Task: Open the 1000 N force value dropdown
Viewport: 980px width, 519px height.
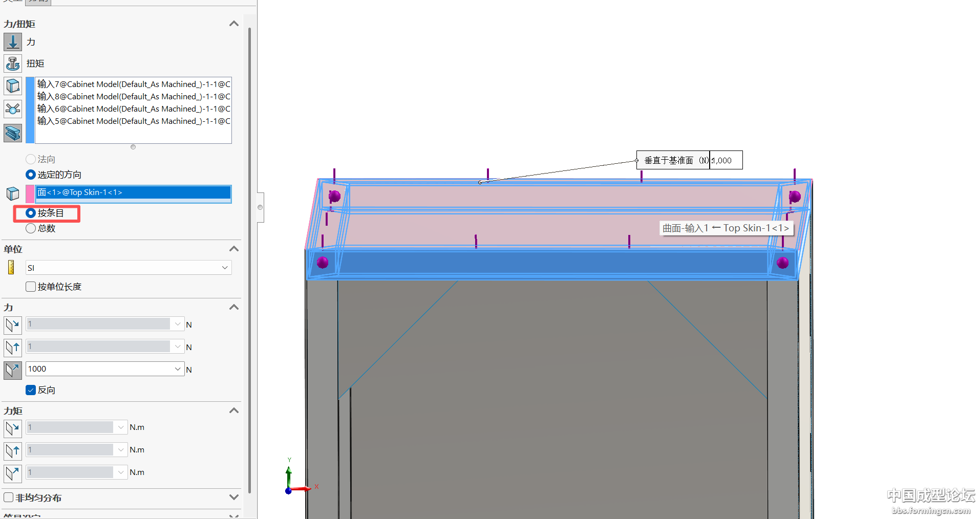Action: pos(177,369)
